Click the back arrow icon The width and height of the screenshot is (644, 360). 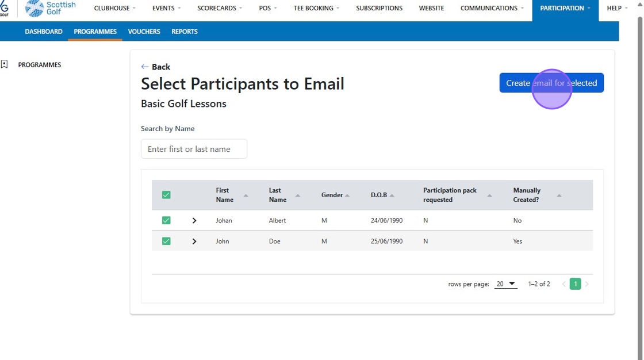click(x=145, y=67)
